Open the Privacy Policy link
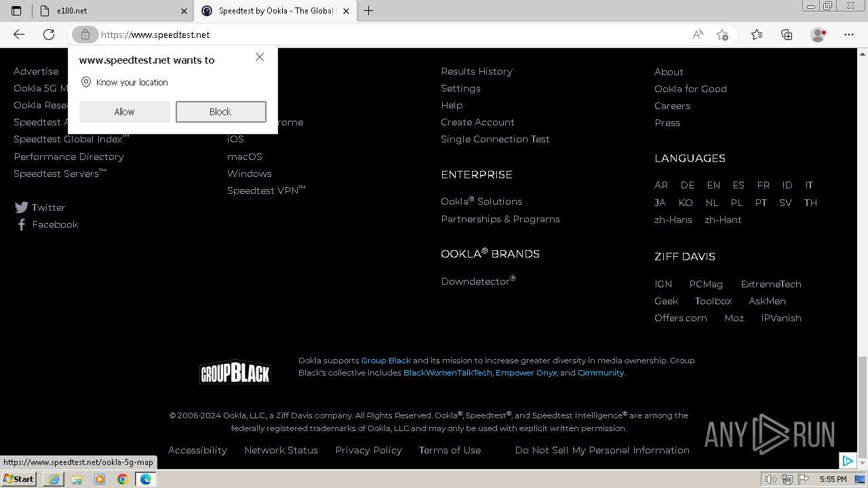This screenshot has height=488, width=868. tap(368, 450)
